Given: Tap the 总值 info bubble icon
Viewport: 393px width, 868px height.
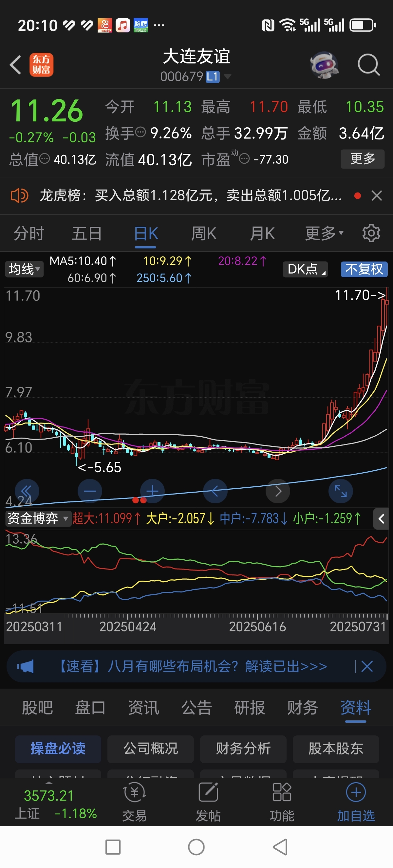Looking at the screenshot, I should (x=45, y=158).
